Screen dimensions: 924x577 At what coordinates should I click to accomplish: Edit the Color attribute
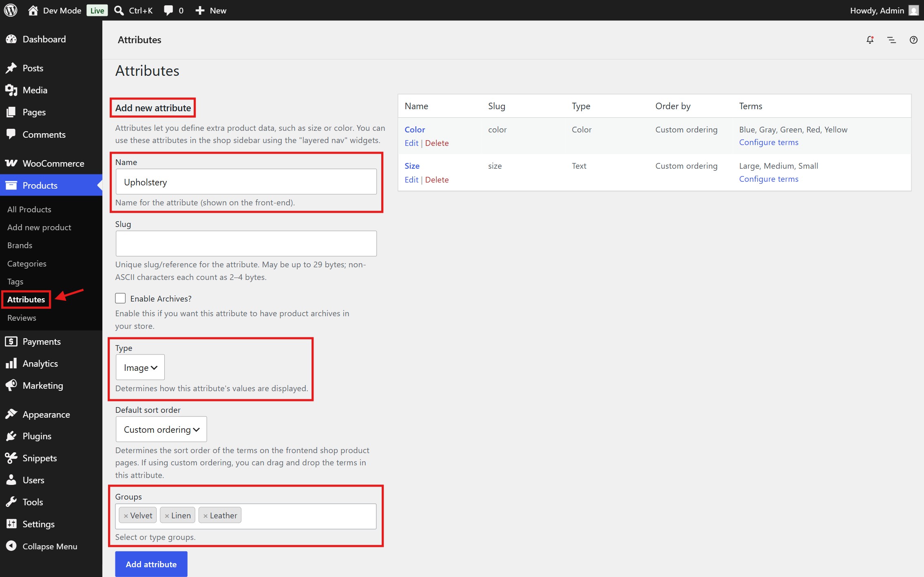[411, 143]
